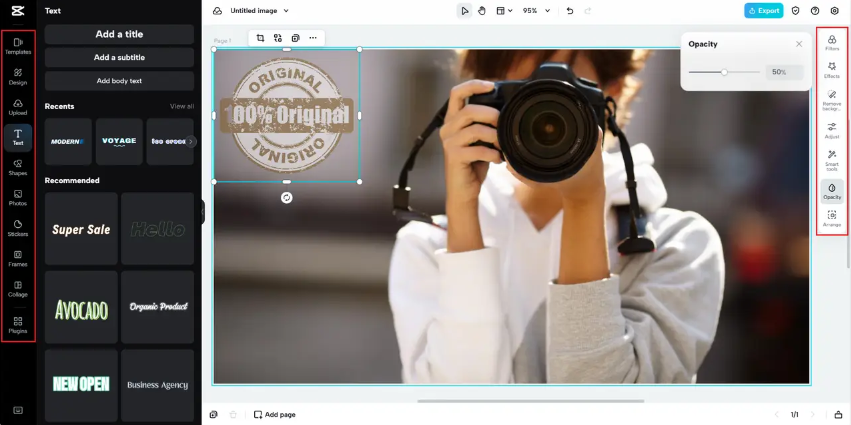Select the hand pan tool
This screenshot has width=851, height=425.
click(x=481, y=11)
